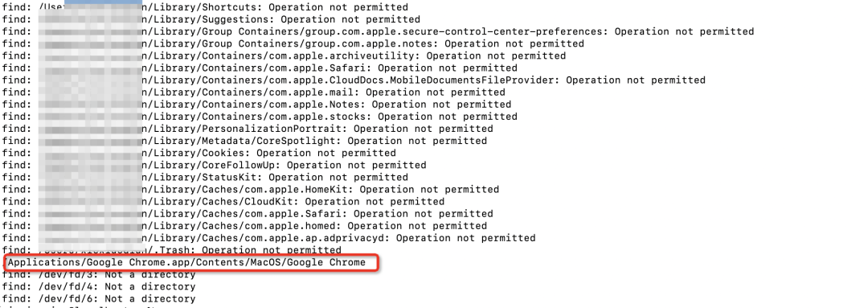Screen dimensions: 868x308
Task: Click the CloudDocs.MobileDocumentsFileProvider line
Action: tap(353, 80)
